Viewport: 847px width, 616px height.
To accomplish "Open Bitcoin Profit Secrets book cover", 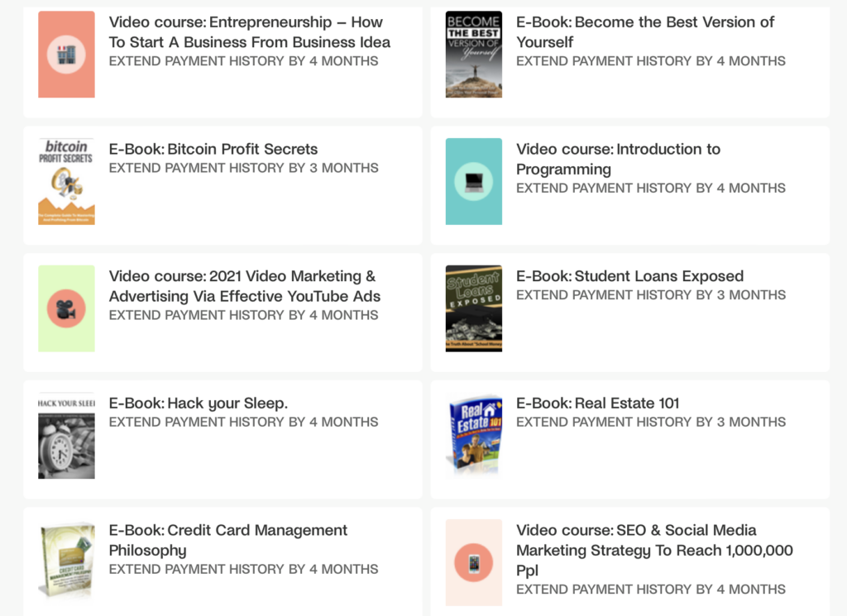I will coord(66,181).
